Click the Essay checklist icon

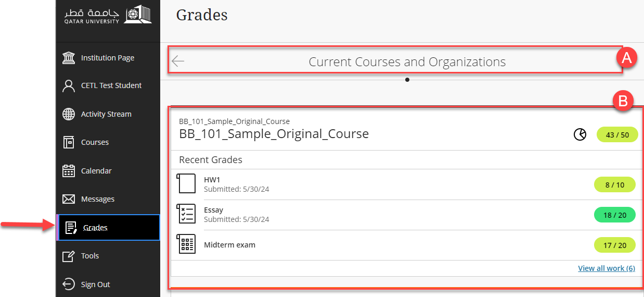(x=186, y=214)
